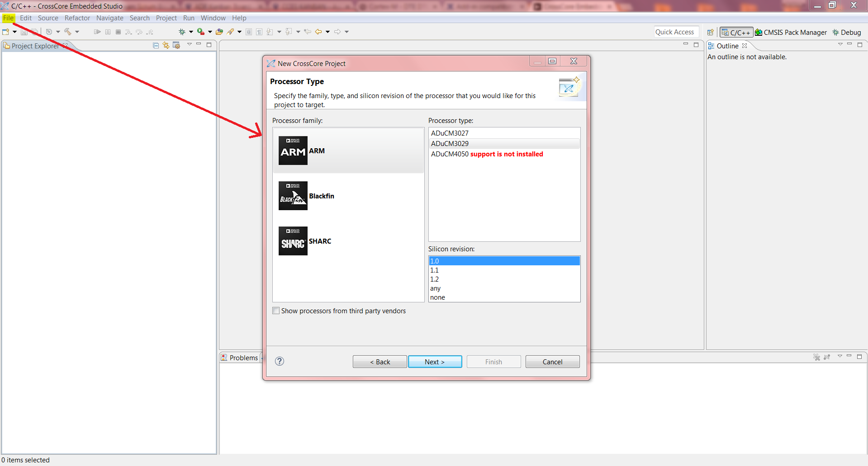868x466 pixels.
Task: Click Collapse All in Project Explorer
Action: pyautogui.click(x=156, y=45)
